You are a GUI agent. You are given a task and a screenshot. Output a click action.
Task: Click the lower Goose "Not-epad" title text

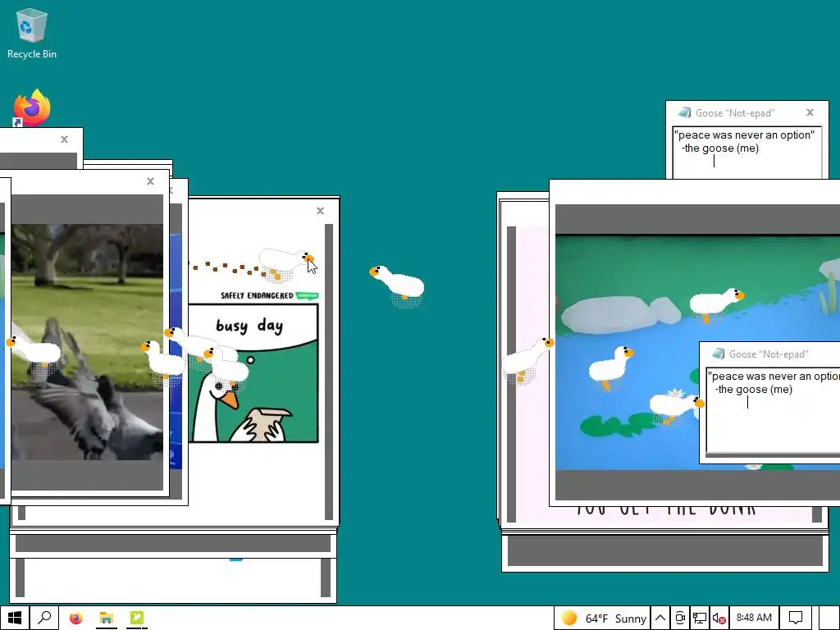[769, 354]
